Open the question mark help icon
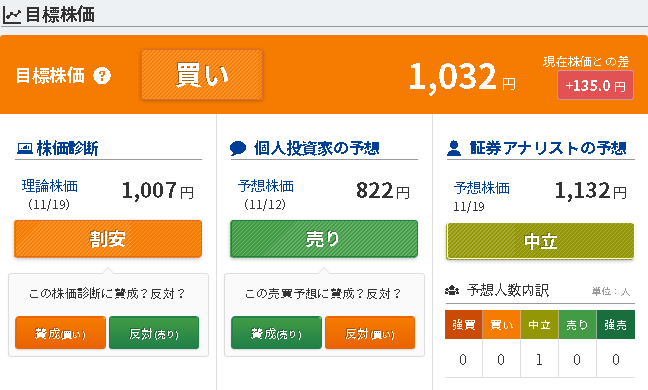 tap(102, 76)
